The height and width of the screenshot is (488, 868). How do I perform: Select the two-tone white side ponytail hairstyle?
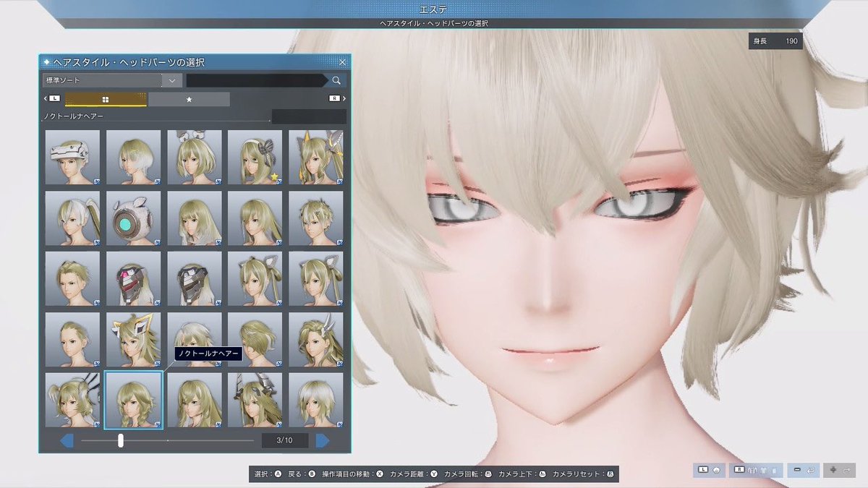click(72, 218)
